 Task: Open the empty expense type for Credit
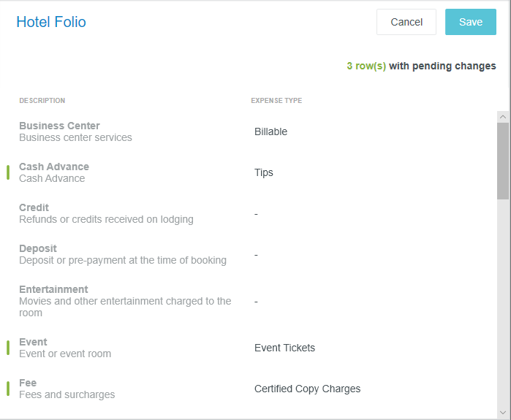point(257,213)
